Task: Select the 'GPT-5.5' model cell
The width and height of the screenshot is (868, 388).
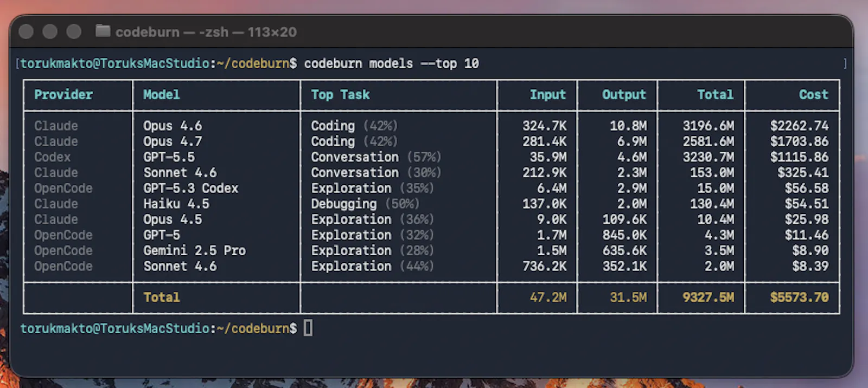Action: [169, 157]
